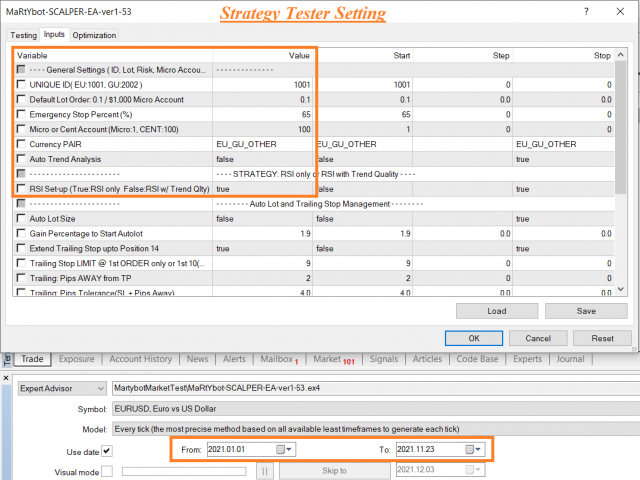Viewport: 640px width, 480px height.
Task: Open the Symbol EURUSD combo box
Action: pos(376,409)
